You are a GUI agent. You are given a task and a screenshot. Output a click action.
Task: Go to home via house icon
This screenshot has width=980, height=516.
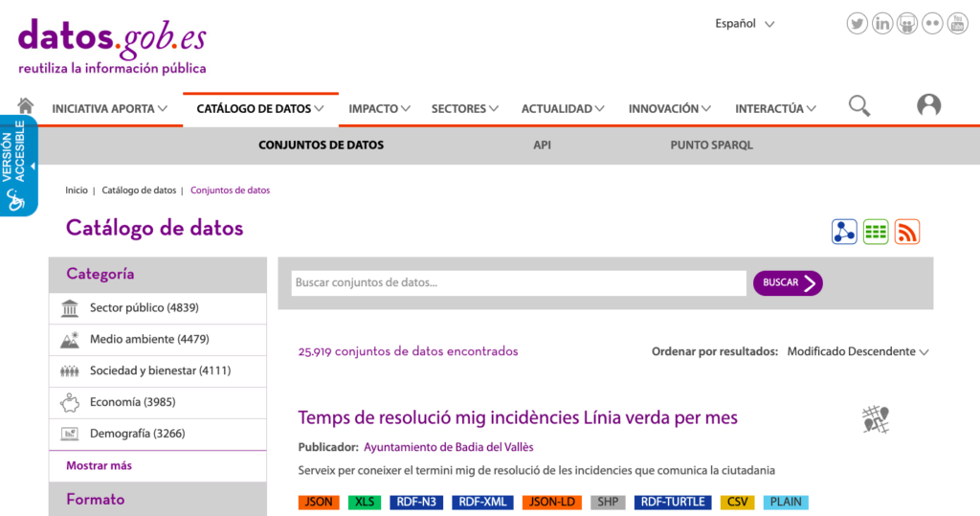click(26, 105)
